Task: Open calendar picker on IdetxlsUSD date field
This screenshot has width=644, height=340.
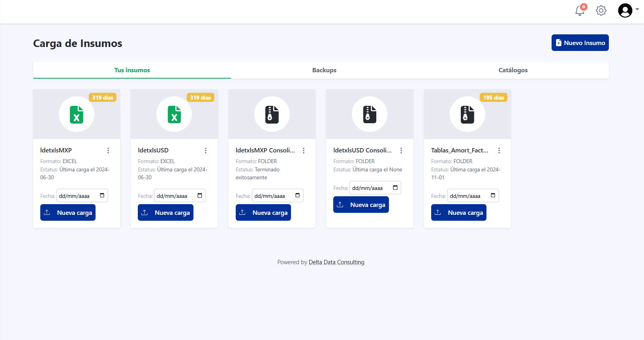Action: click(x=200, y=195)
